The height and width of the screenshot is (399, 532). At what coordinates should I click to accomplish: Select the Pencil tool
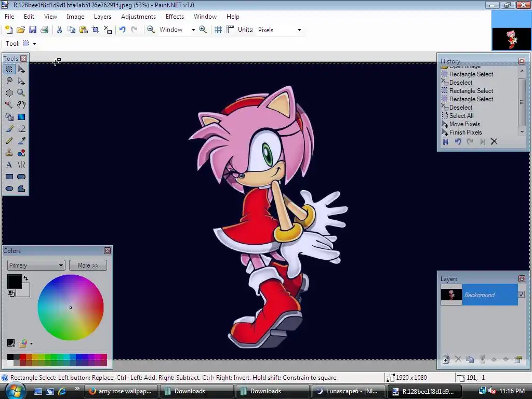pyautogui.click(x=9, y=141)
